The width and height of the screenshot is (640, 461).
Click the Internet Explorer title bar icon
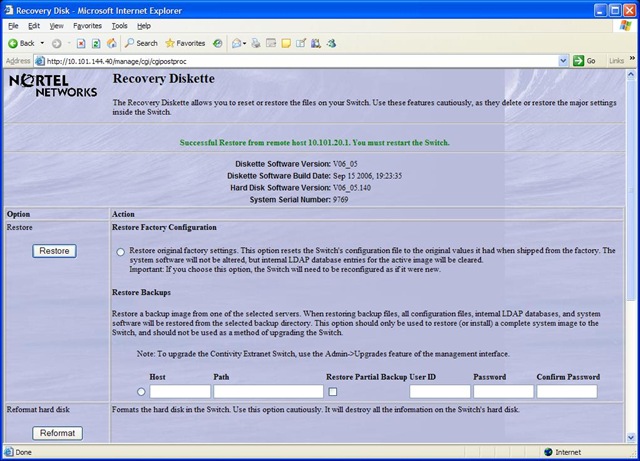pyautogui.click(x=8, y=10)
